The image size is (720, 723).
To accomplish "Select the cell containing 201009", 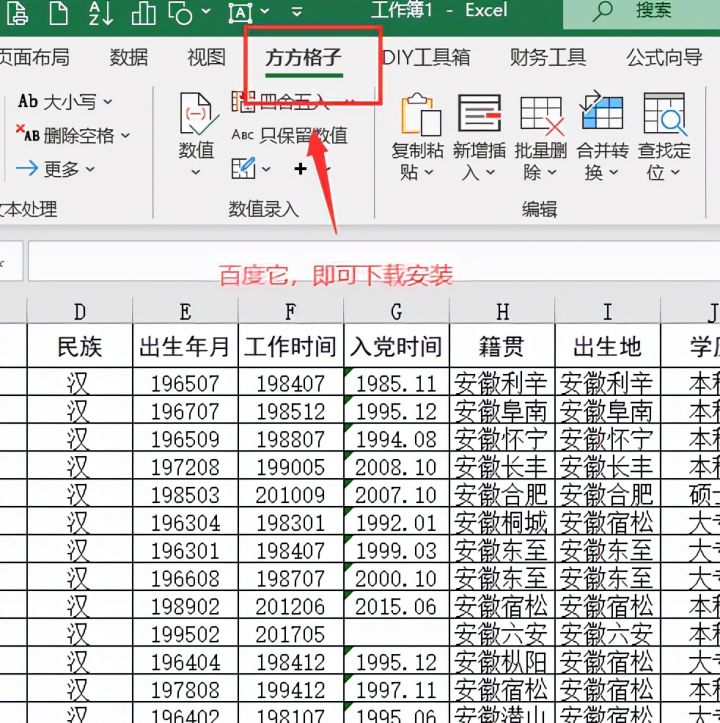I will (x=291, y=494).
